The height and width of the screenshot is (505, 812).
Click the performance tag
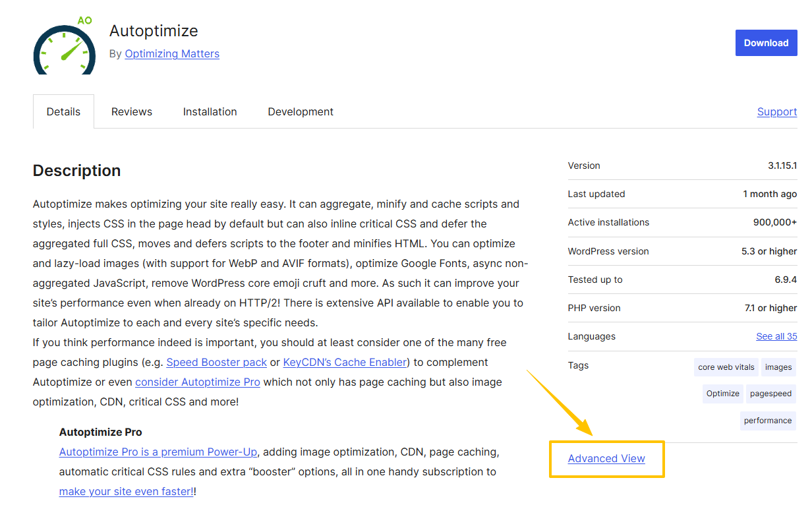click(x=768, y=421)
